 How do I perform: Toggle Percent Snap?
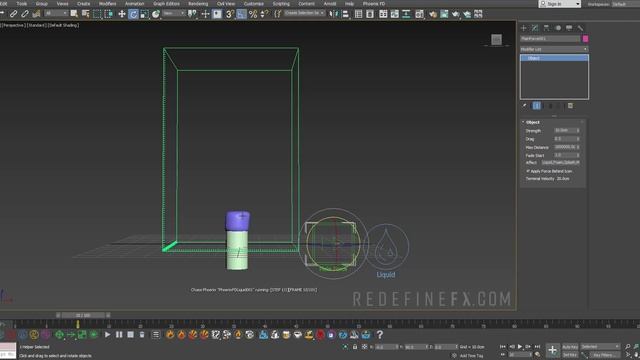[x=253, y=14]
